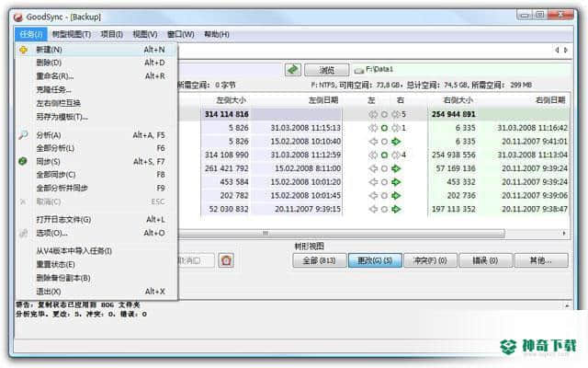
Task: Open the 窗口(W) menu
Action: (181, 34)
